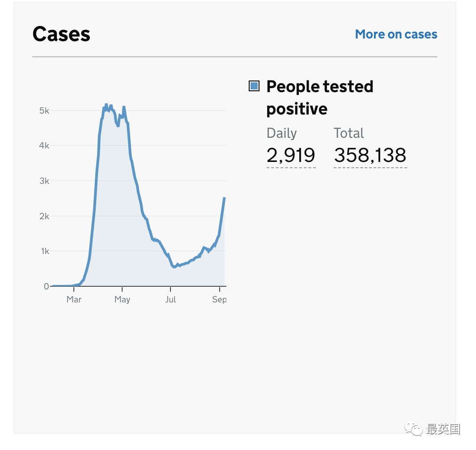Image resolution: width=476 pixels, height=450 pixels.
Task: Click the 3k y-axis label
Action: pyautogui.click(x=44, y=181)
